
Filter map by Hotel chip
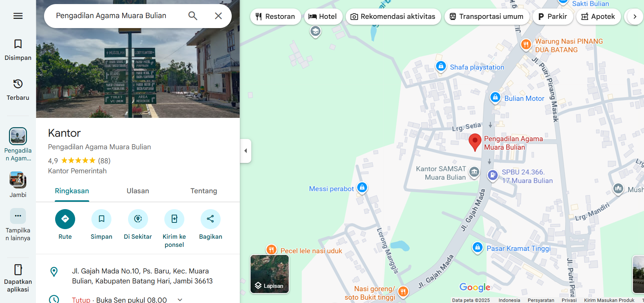(x=323, y=17)
